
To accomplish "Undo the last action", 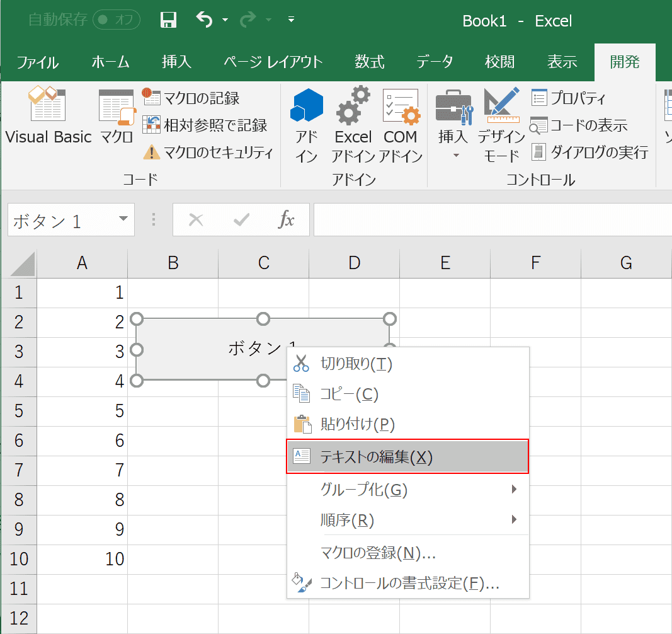I will click(x=205, y=20).
